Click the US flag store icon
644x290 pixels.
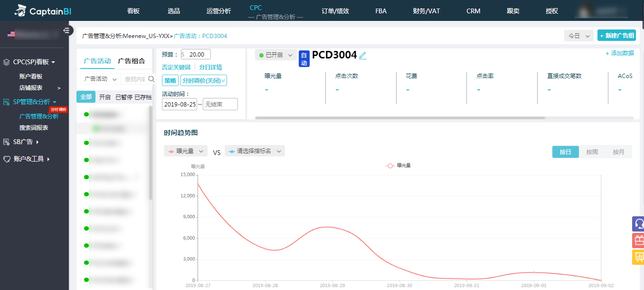[x=11, y=34]
